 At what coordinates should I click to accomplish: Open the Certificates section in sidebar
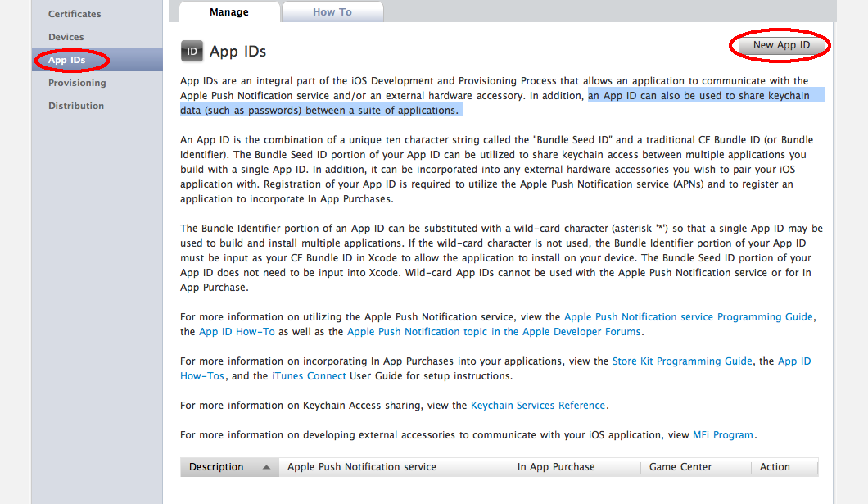75,14
